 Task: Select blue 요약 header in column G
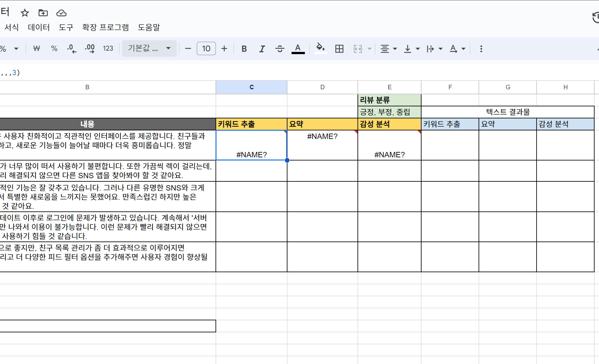pos(508,124)
